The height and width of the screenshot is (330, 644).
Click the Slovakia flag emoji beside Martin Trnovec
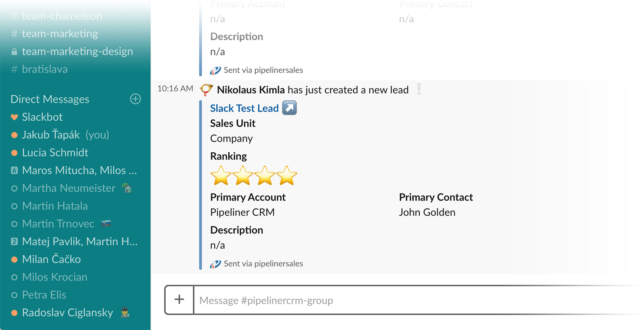106,223
